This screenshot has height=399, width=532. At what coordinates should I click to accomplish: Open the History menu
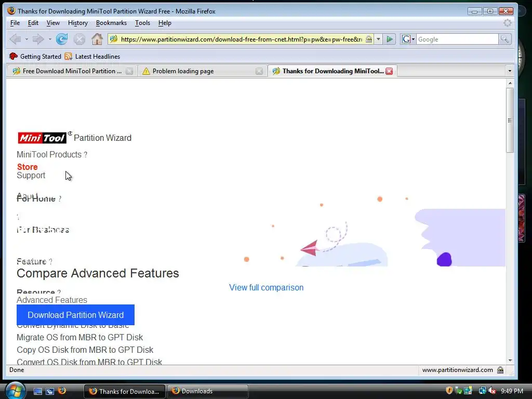click(78, 23)
